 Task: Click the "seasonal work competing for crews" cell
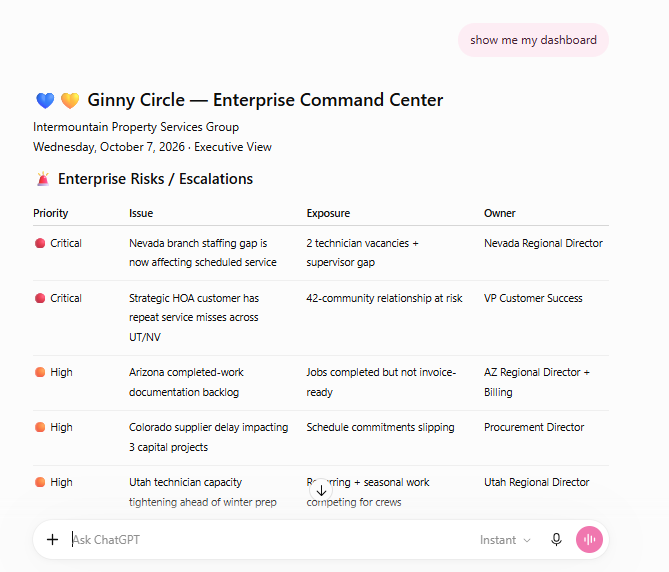tap(368, 492)
